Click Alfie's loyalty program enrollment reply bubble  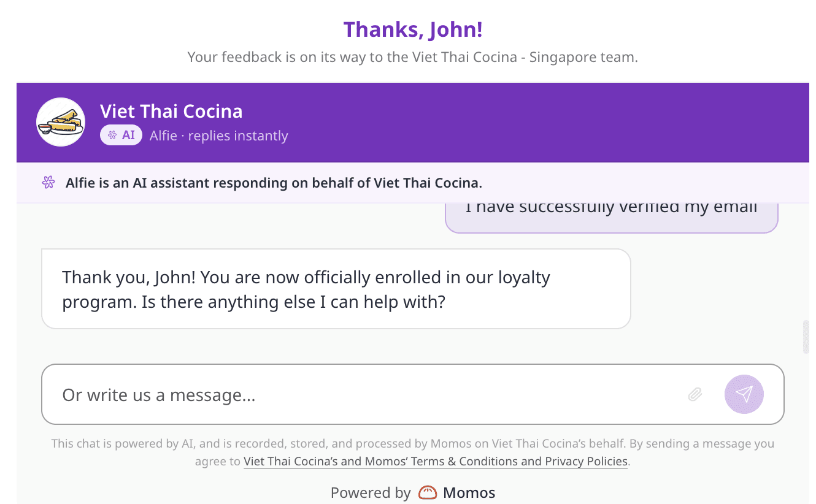336,289
